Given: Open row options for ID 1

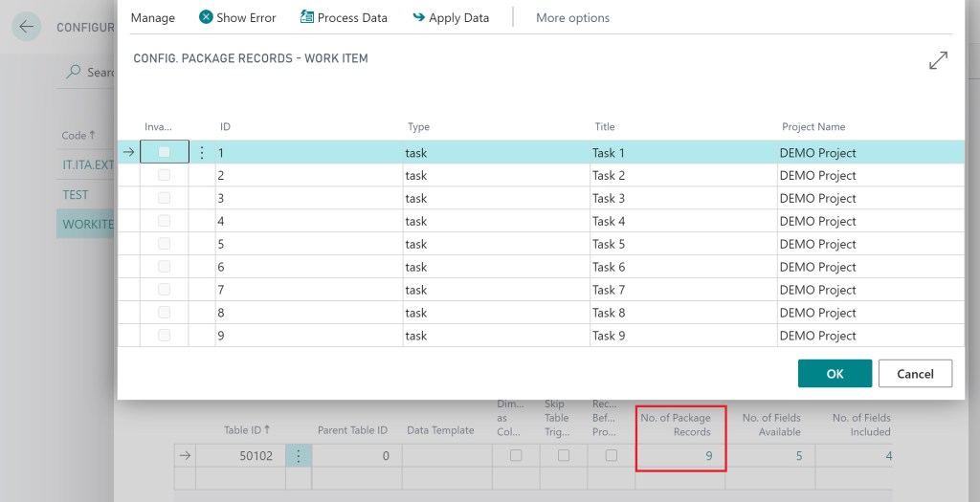Looking at the screenshot, I should tap(202, 153).
